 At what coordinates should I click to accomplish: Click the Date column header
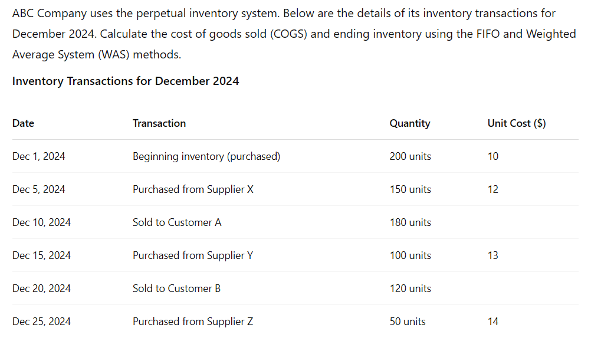coord(23,123)
